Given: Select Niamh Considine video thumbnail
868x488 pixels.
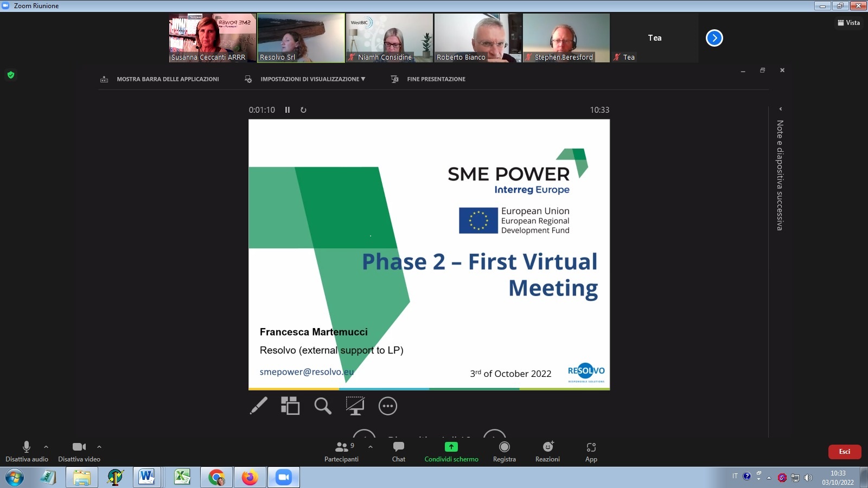Looking at the screenshot, I should [x=390, y=38].
